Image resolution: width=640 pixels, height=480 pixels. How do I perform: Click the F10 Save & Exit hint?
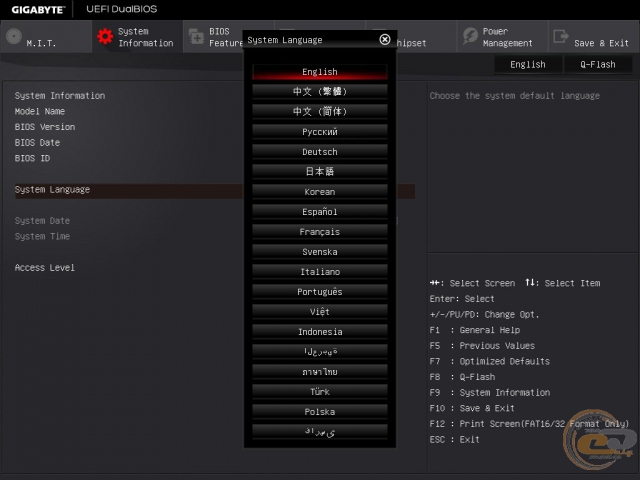pos(472,408)
